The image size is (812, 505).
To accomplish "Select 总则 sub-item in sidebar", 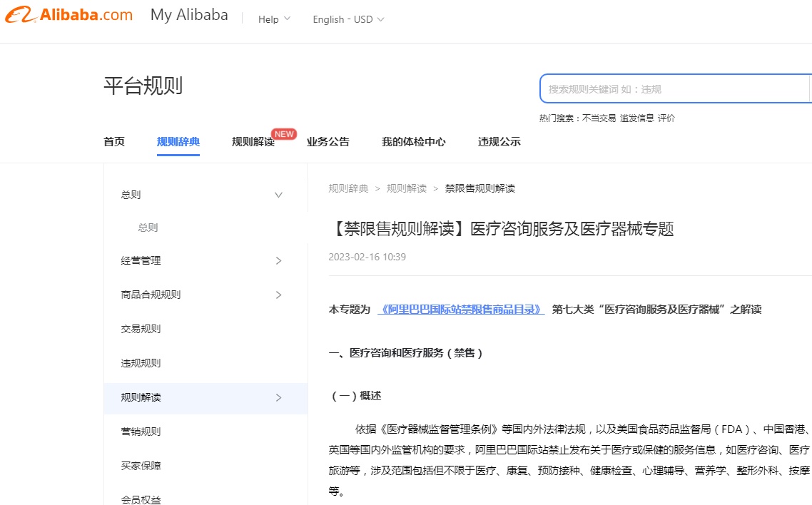I will click(x=148, y=228).
